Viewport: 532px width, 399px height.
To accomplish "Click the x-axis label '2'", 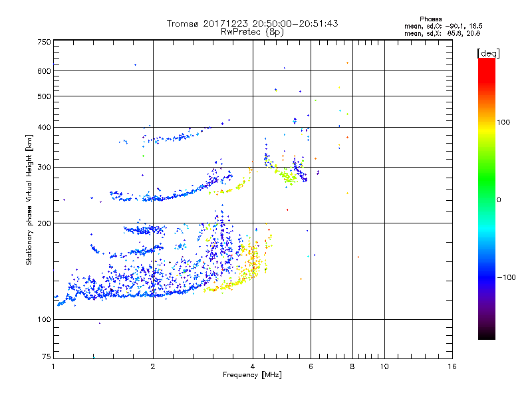I will 153,366.
